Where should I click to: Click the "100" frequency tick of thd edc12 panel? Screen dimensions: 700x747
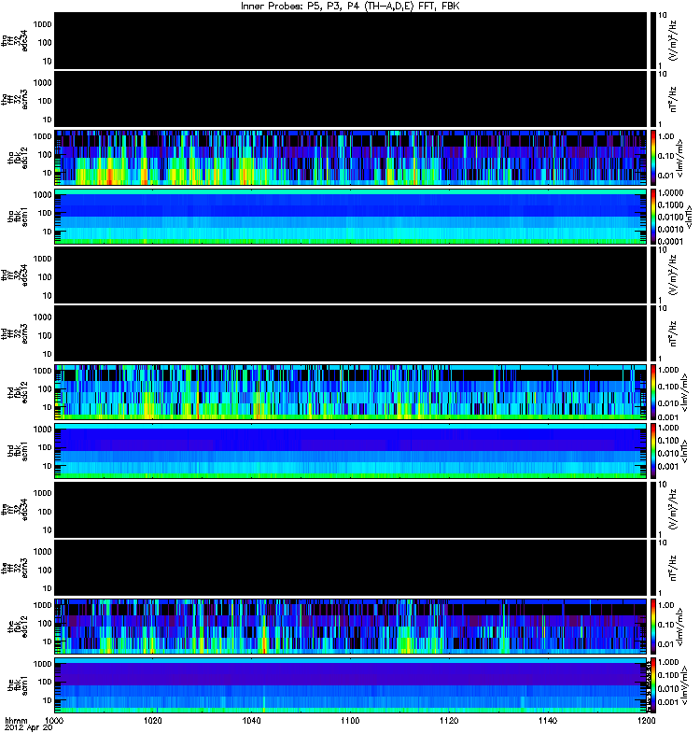[45, 388]
